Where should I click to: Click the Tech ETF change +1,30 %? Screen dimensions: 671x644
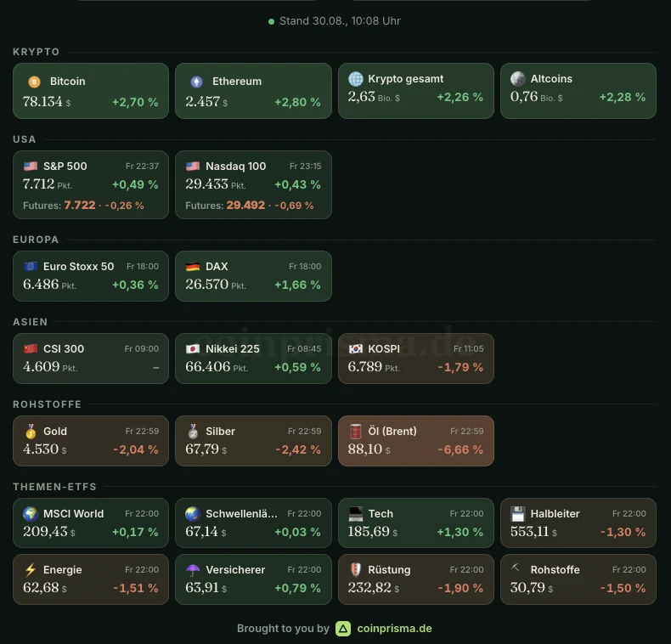point(460,532)
